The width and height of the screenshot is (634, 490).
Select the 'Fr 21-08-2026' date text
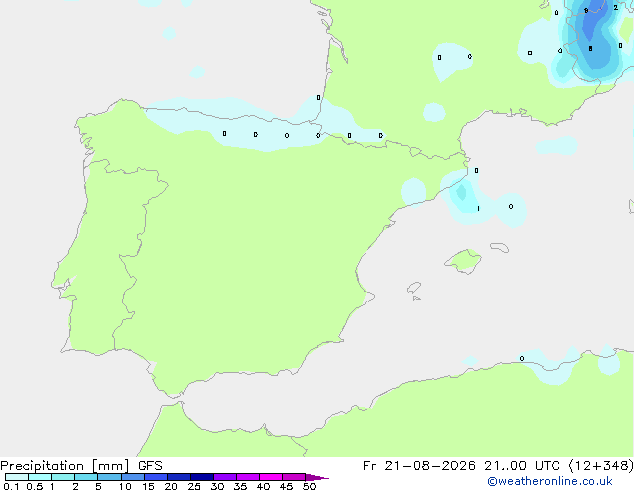(419, 466)
